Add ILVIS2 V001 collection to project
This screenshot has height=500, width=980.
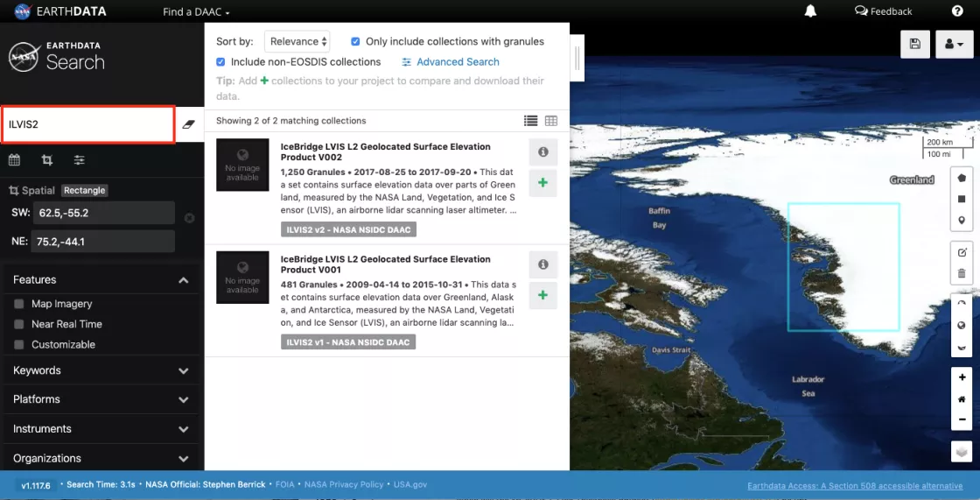[542, 295]
